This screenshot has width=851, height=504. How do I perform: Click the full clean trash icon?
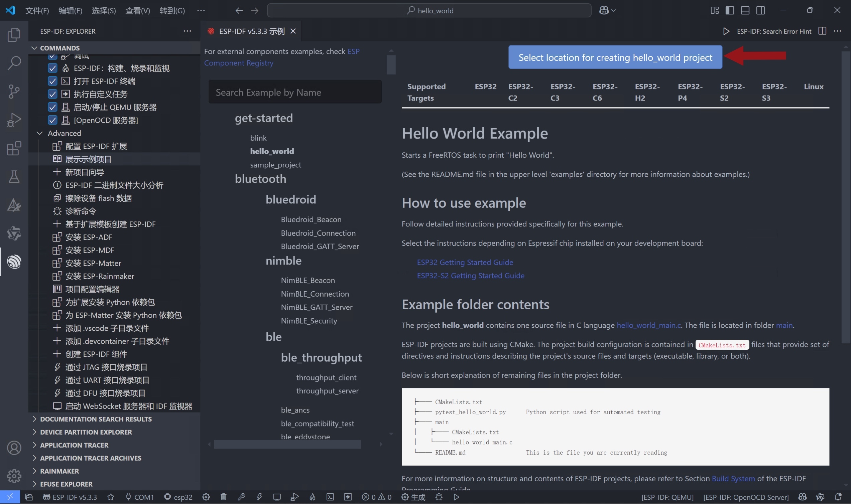coord(224,497)
